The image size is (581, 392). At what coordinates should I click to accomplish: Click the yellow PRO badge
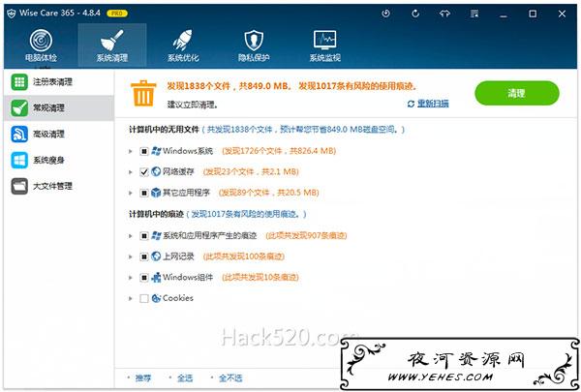[117, 14]
